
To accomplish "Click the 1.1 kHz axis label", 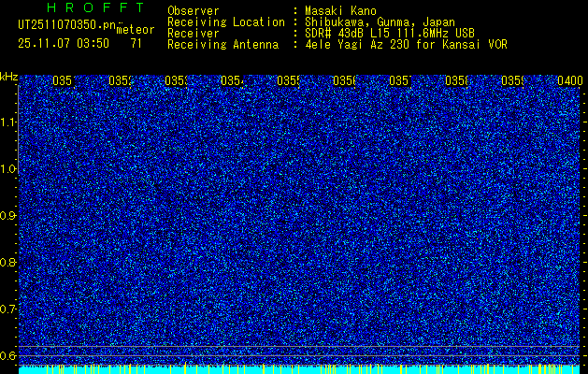I will [8, 122].
